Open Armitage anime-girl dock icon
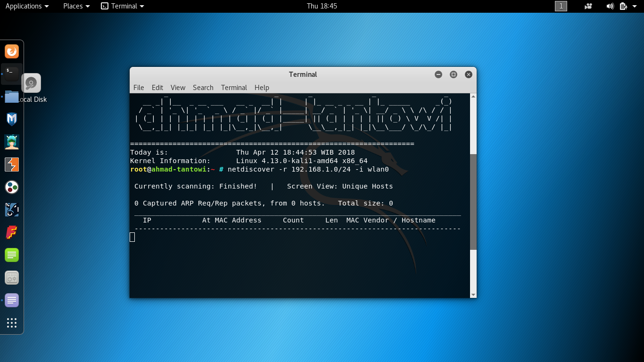The width and height of the screenshot is (644, 362). coord(12,141)
